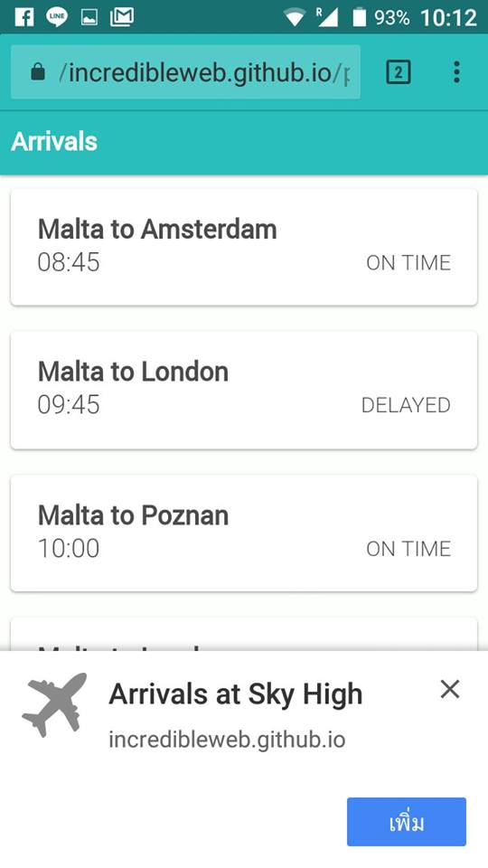Click the incredibleweb.github.io address bar
Viewport: 488px width, 868px height.
coord(185,72)
